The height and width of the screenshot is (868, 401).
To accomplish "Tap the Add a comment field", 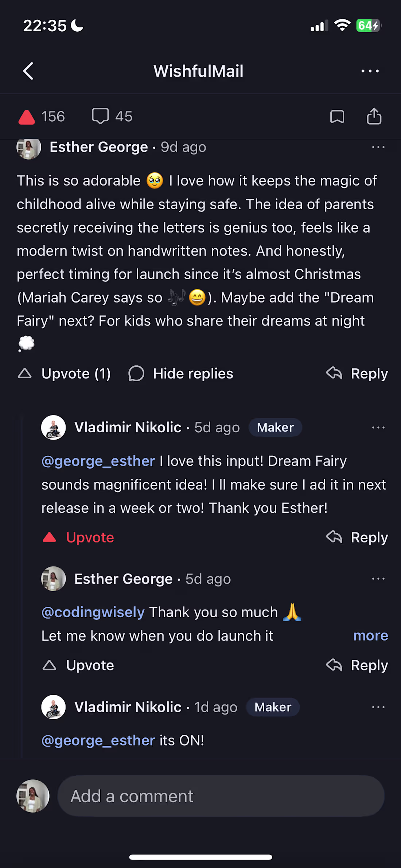I will tap(221, 796).
